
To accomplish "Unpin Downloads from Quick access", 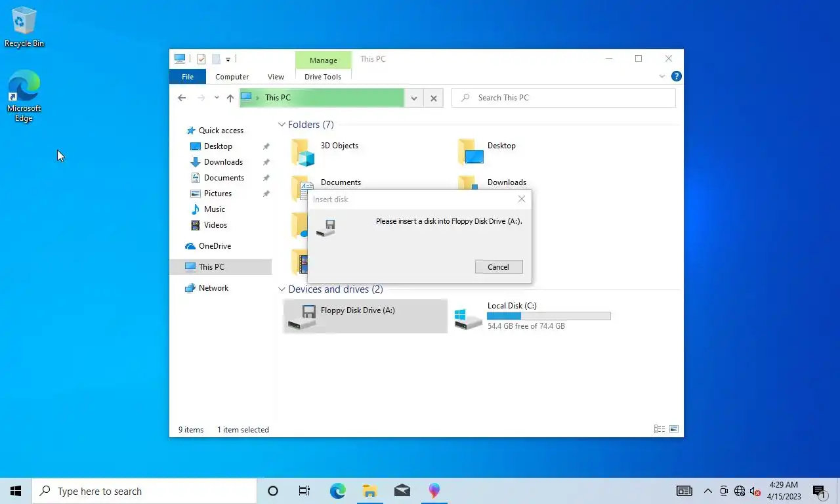I will click(x=266, y=162).
